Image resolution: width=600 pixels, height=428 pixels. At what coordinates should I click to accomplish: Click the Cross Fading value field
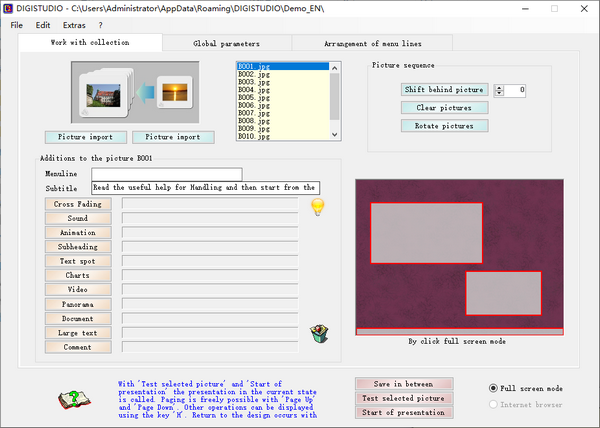tap(210, 203)
